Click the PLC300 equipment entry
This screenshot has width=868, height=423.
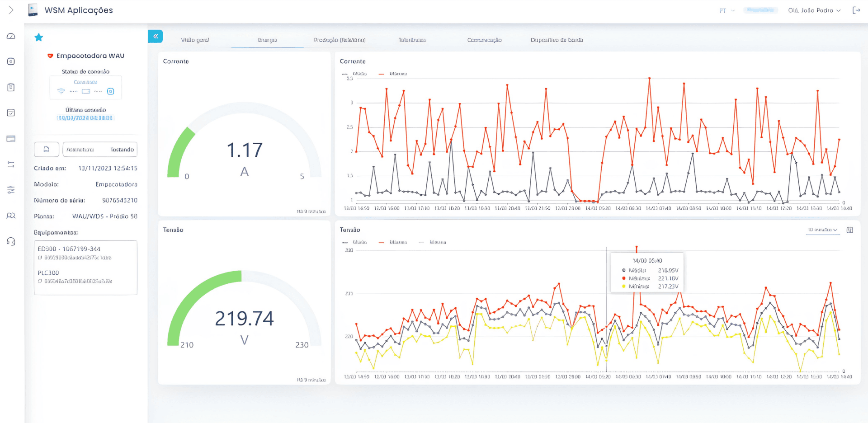pos(48,273)
